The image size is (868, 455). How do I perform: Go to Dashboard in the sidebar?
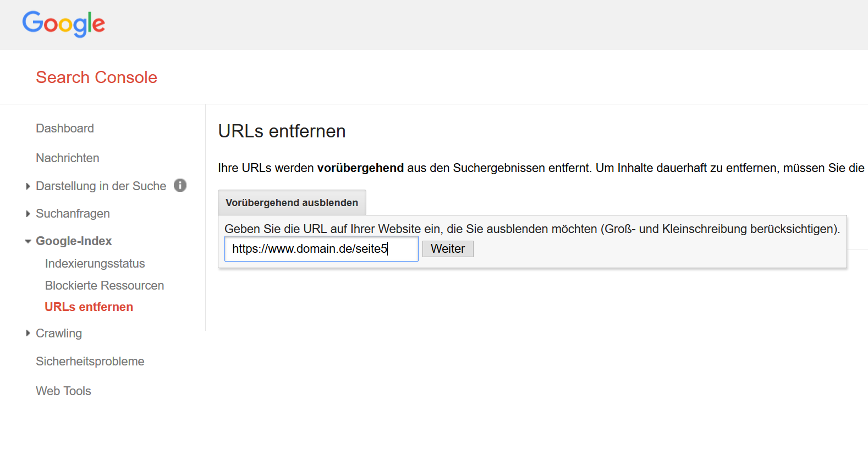pos(65,129)
